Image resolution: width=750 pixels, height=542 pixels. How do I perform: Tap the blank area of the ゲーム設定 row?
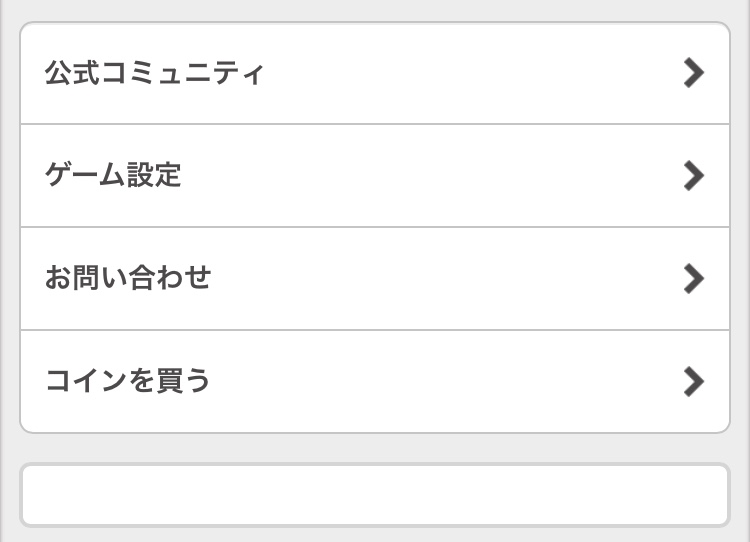tap(430, 176)
